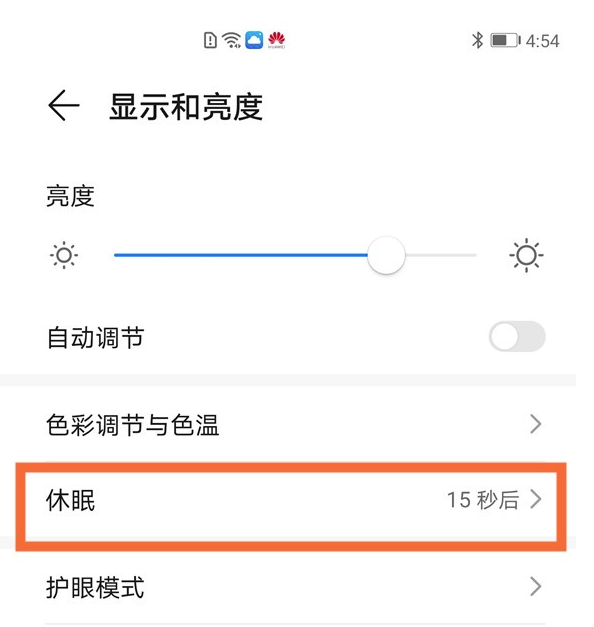Image resolution: width=594 pixels, height=627 pixels.
Task: Tap the SIM card alert icon
Action: pyautogui.click(x=210, y=40)
